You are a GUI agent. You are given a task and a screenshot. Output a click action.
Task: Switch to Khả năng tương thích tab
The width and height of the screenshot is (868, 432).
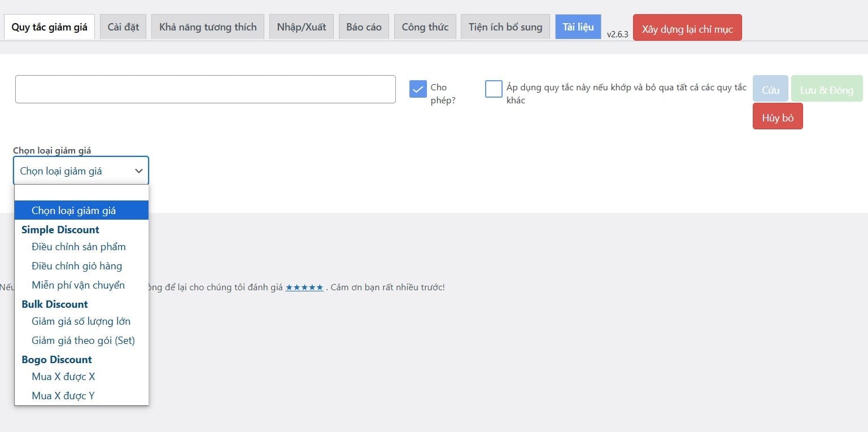point(207,27)
